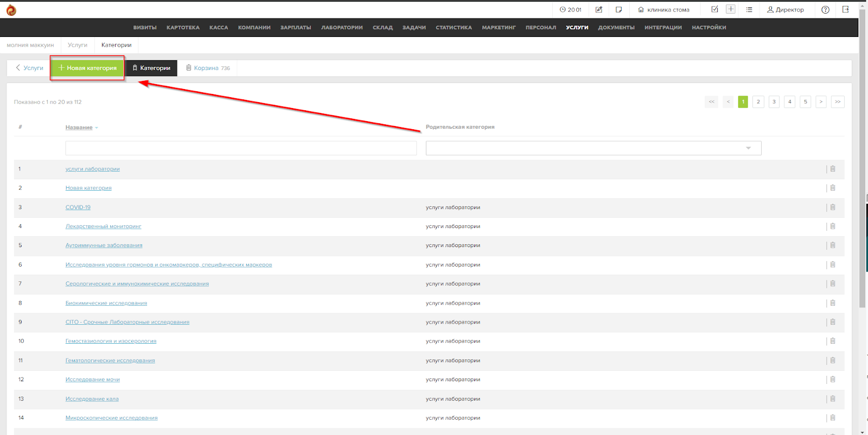Delete 'Исследование мочи' via trash icon
This screenshot has height=435, width=868.
pos(833,380)
